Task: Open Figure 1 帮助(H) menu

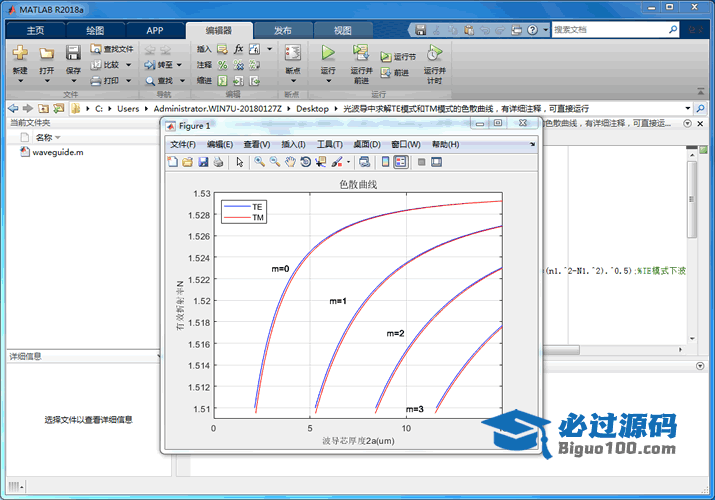Action: [x=446, y=144]
